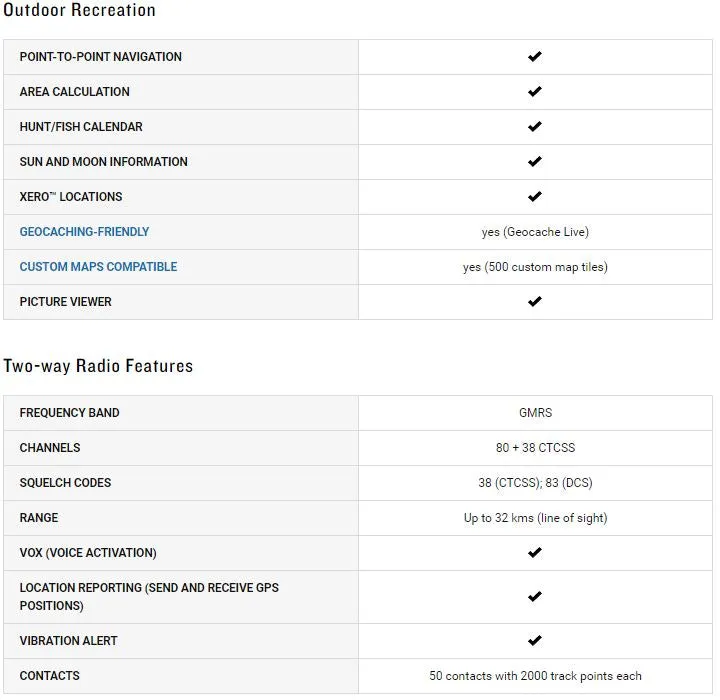Viewport: 720px width, 700px height.
Task: Click the XERO Locations checkmark
Action: point(534,197)
